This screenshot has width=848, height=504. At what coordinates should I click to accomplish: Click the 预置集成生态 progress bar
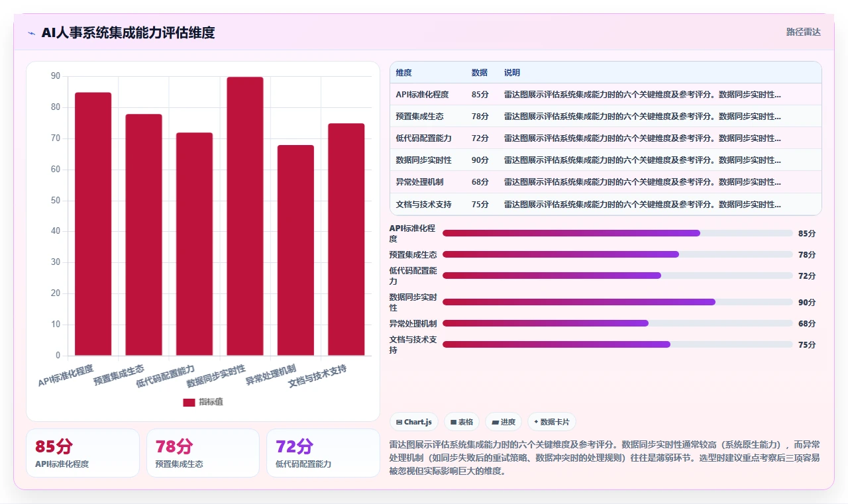[617, 254]
